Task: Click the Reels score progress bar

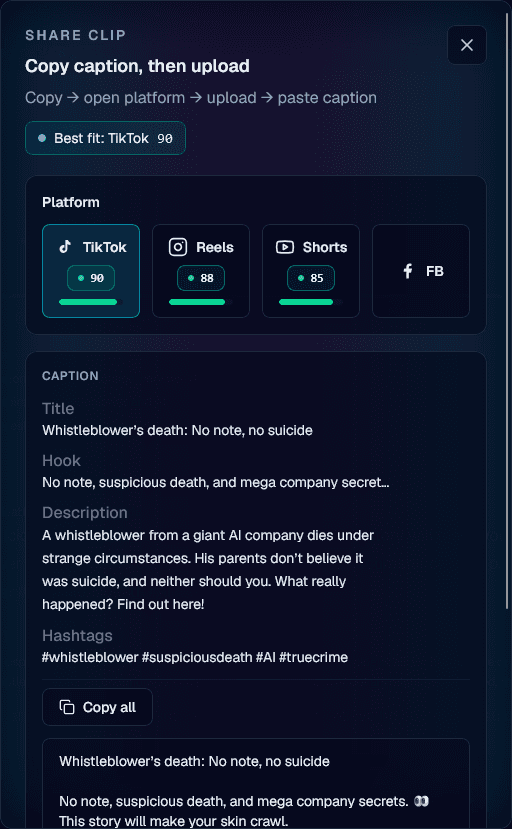Action: [x=201, y=302]
